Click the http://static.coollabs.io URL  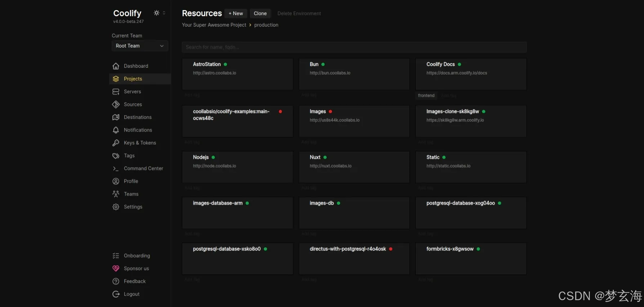coord(448,166)
